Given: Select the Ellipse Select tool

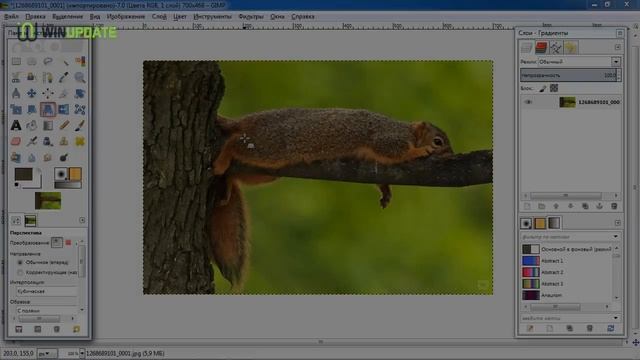Looking at the screenshot, I should (32, 62).
